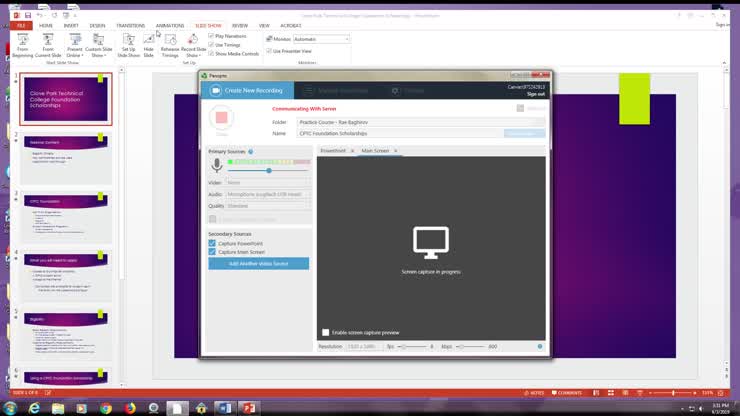Open Chrome from the Windows taskbar

point(107,407)
